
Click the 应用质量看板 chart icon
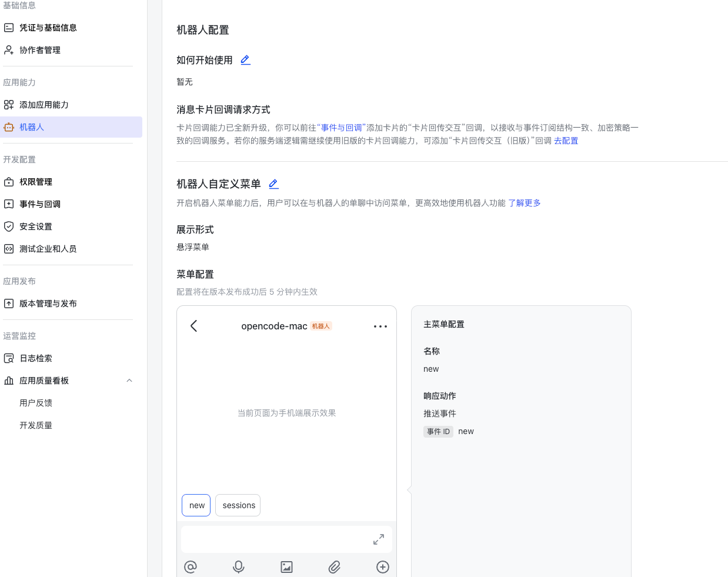[9, 381]
